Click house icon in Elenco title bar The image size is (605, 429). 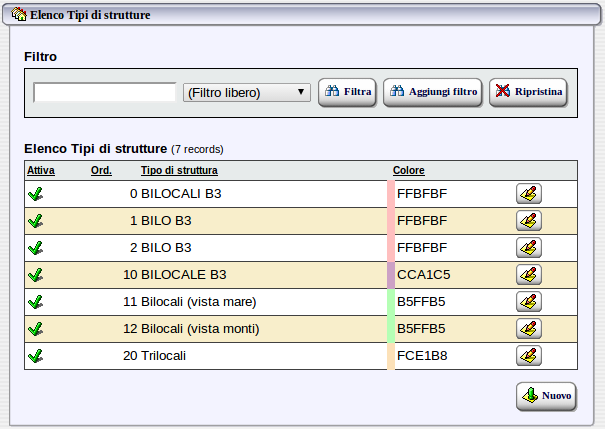tap(18, 15)
